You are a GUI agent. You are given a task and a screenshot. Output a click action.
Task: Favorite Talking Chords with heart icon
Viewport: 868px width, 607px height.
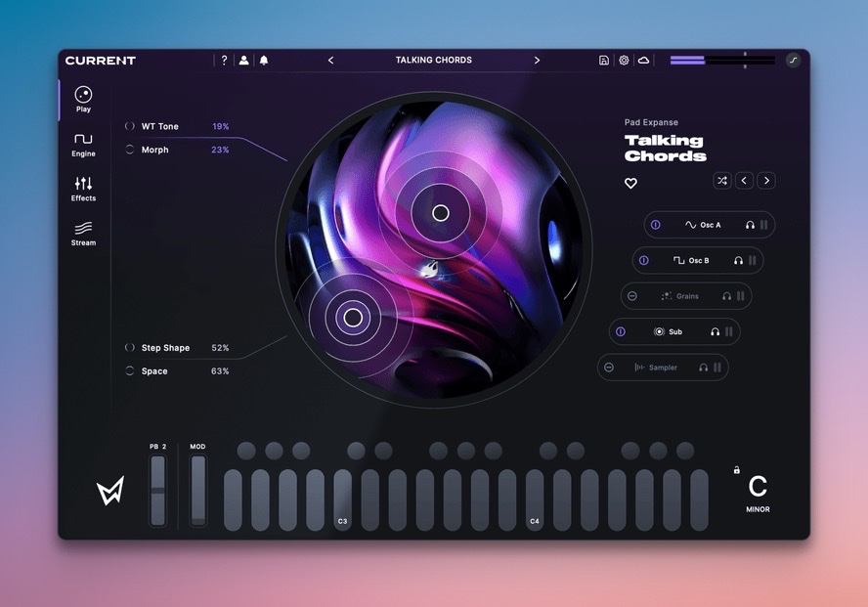pos(630,183)
